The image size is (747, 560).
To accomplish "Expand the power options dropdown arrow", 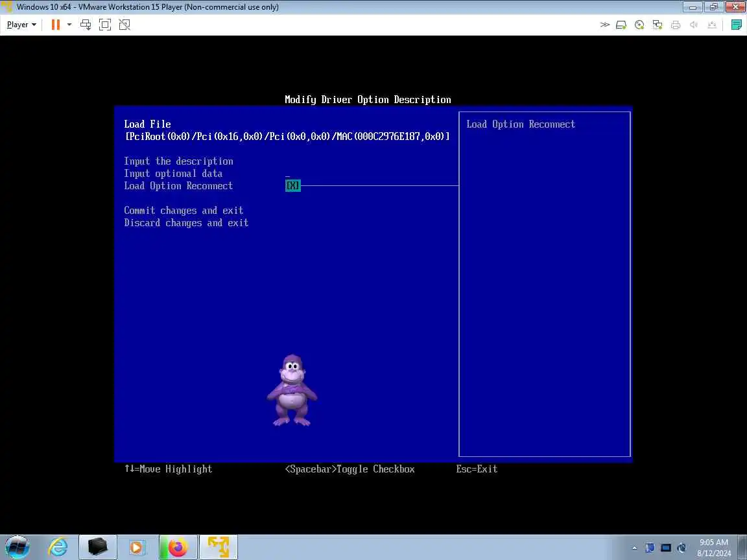I will (69, 25).
